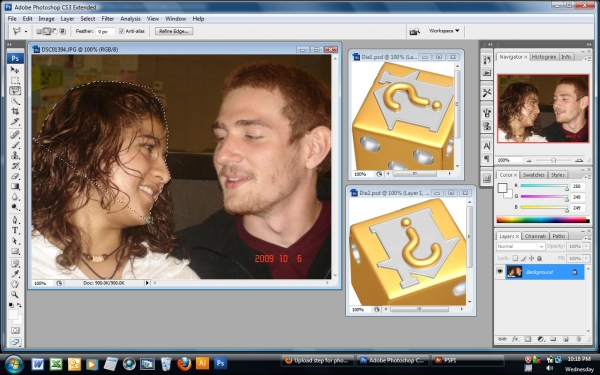The image size is (600, 375).
Task: Select the Rectangle shape tool
Action: 15,251
